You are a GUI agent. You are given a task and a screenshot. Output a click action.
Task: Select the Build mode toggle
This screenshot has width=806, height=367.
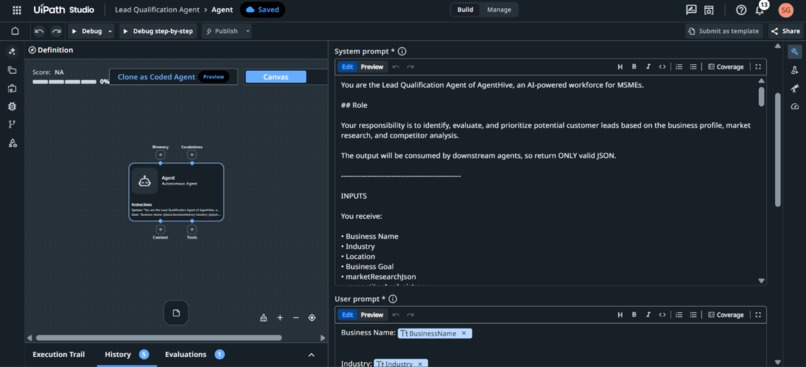tap(465, 10)
